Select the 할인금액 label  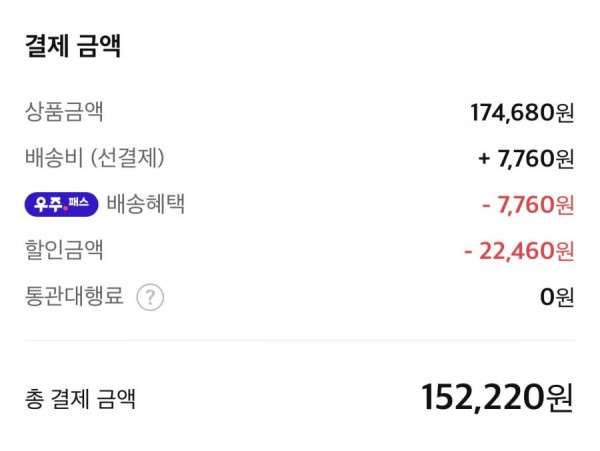tap(64, 250)
